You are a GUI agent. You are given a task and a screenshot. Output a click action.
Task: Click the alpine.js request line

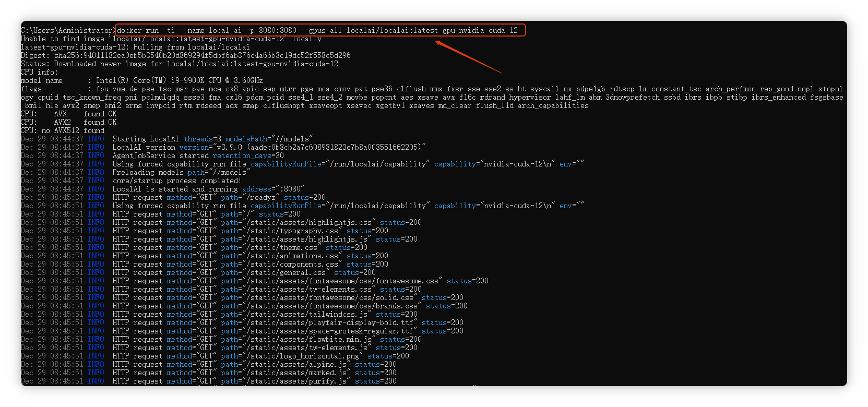click(209, 364)
